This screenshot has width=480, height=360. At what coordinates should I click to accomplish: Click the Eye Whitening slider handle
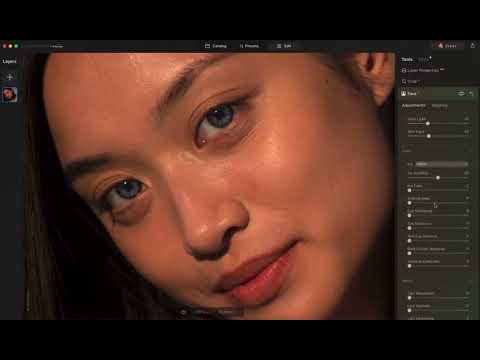pos(410,216)
